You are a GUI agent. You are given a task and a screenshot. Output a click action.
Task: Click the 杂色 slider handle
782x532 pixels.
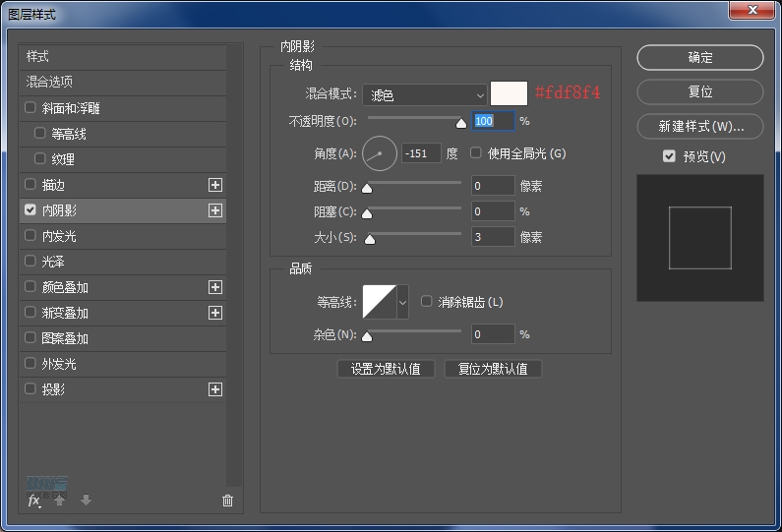[x=367, y=336]
